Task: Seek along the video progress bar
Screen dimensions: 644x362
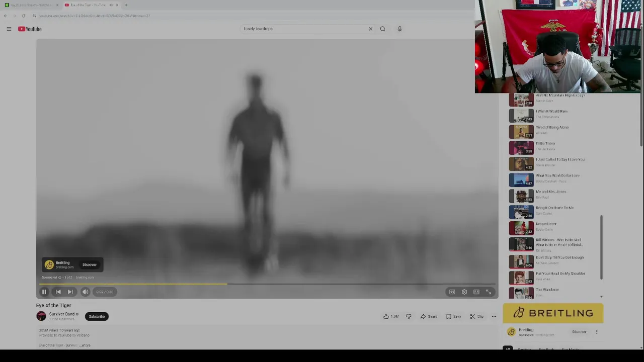Action: coord(267,284)
